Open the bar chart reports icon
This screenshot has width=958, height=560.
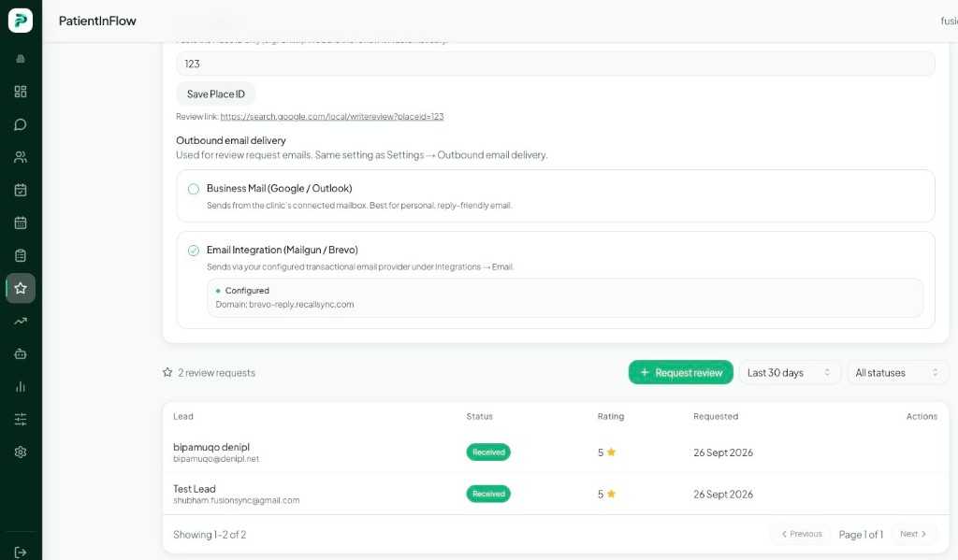click(x=21, y=386)
